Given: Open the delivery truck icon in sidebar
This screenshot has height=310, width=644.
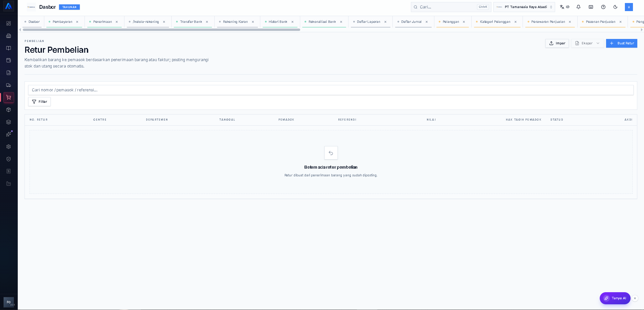Looking at the screenshot, I should (9, 85).
